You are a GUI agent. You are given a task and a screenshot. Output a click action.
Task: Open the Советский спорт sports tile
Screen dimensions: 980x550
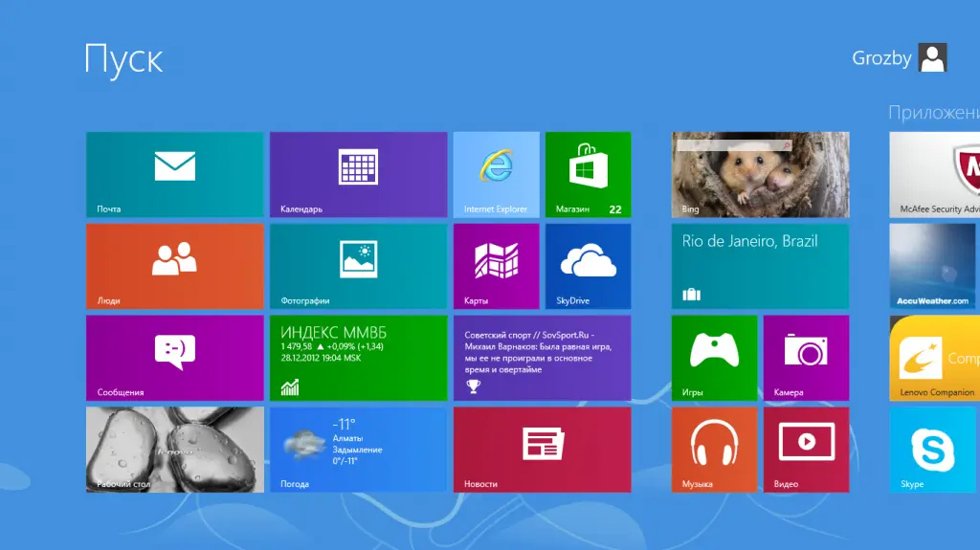click(x=543, y=358)
